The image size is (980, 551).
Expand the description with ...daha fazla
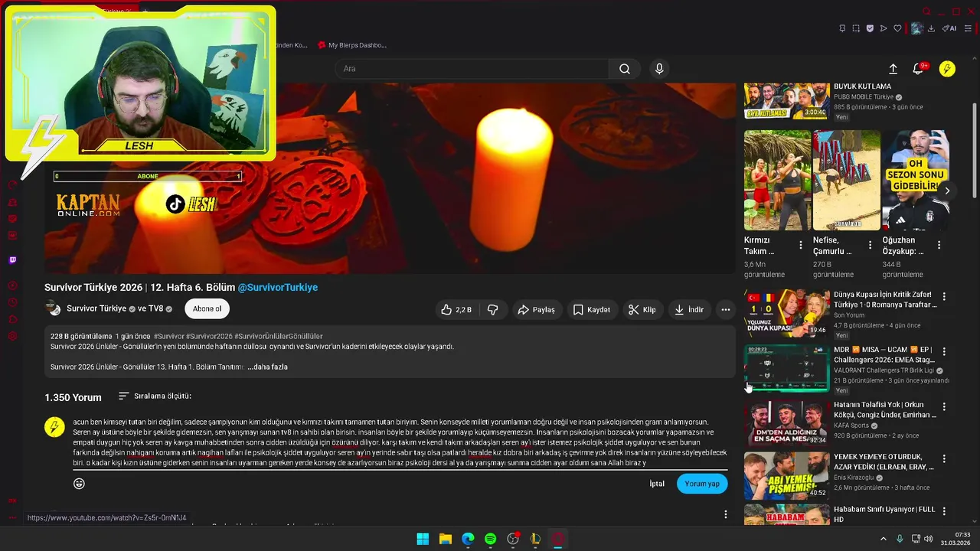267,367
